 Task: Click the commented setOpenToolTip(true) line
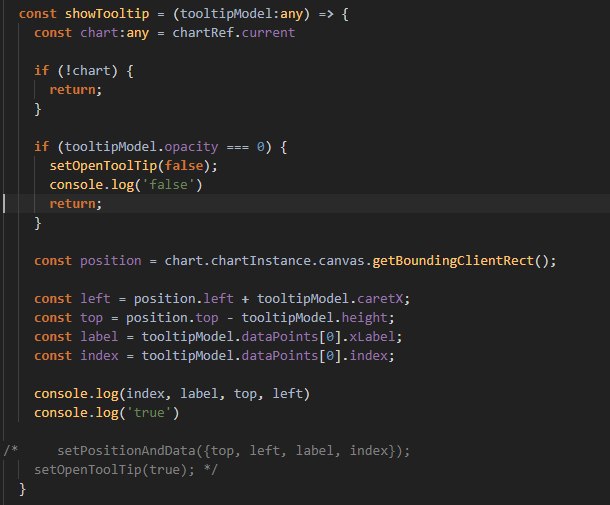(x=114, y=470)
